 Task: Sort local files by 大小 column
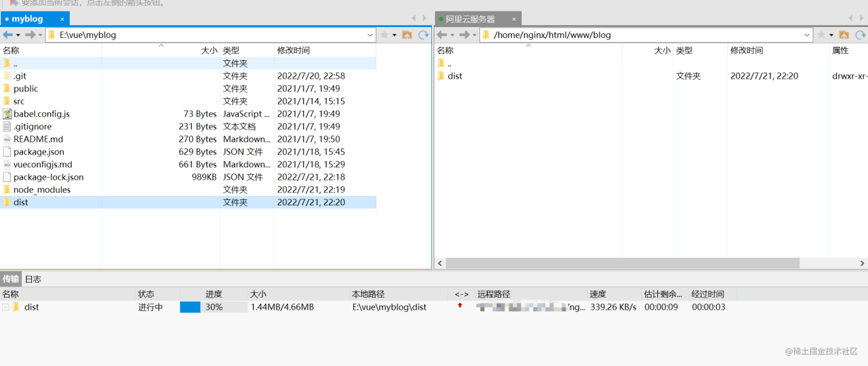tap(161, 50)
